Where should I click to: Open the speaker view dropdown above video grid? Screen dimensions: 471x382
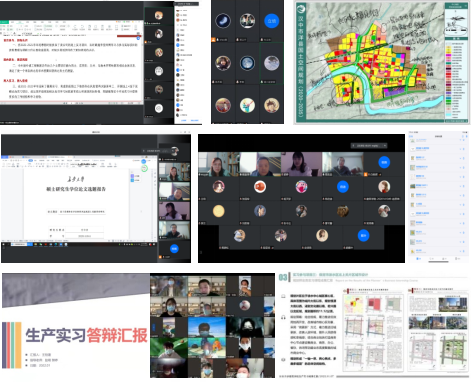tap(369, 146)
